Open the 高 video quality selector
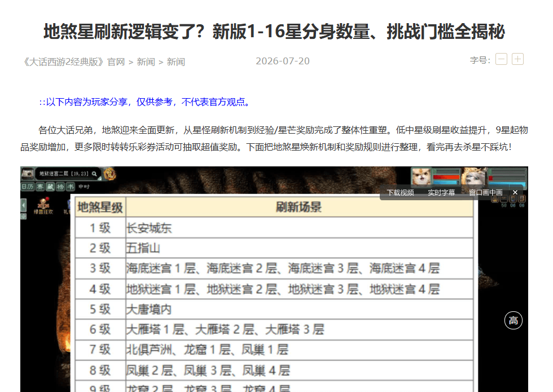The image size is (553, 392). tap(513, 320)
